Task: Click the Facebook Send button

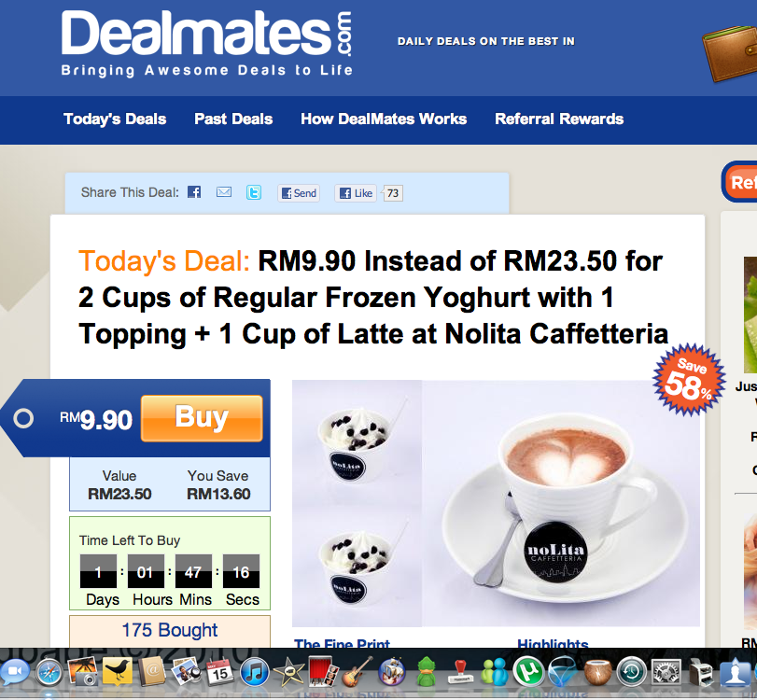Action: pyautogui.click(x=299, y=193)
